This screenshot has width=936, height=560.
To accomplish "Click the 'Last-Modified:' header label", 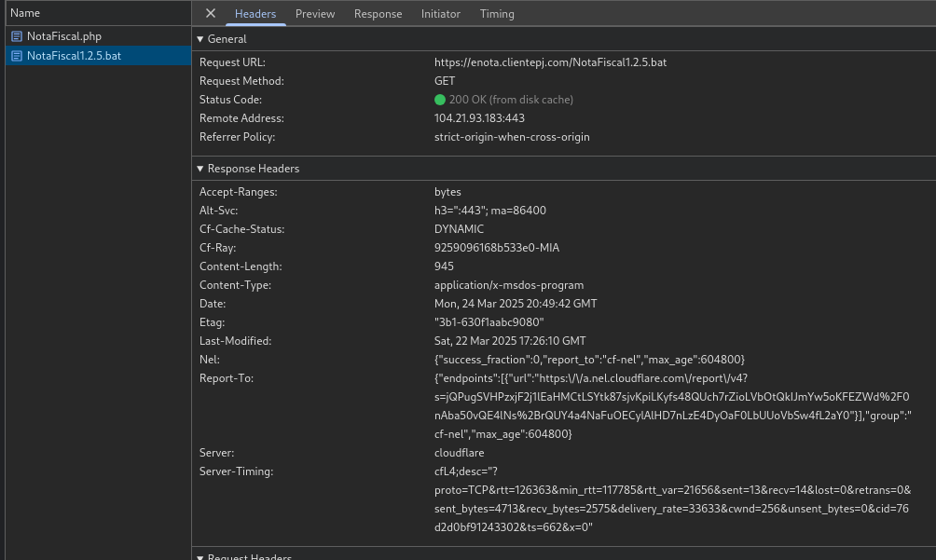I will [235, 340].
